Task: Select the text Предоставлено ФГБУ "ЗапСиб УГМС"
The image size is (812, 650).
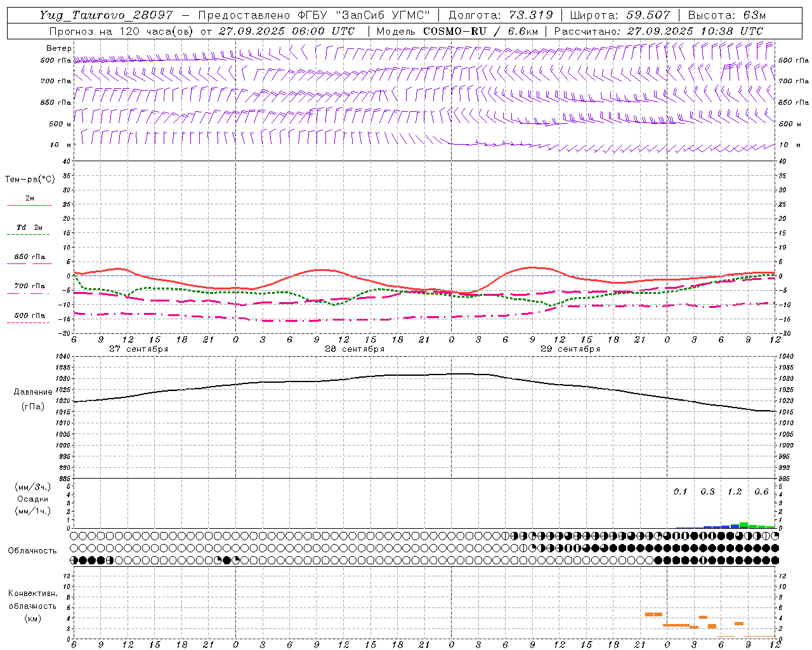Action: [314, 15]
